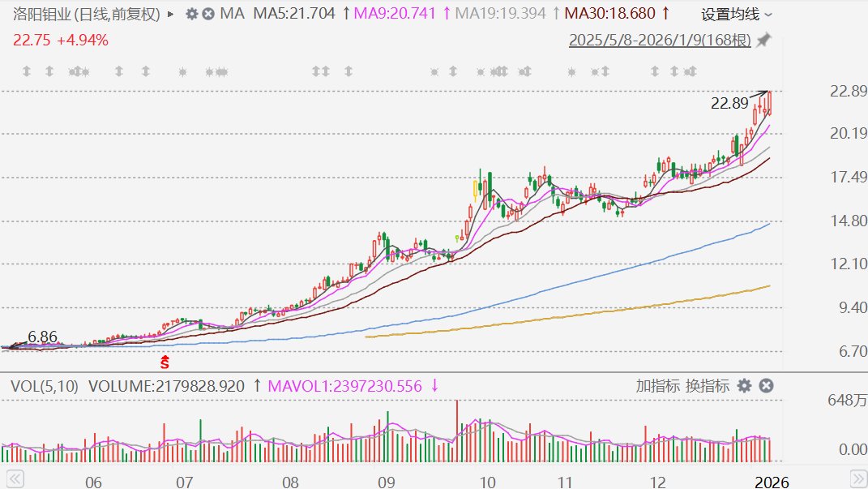Screen dimensions: 868x489
Task: Click the date range 2025/5/8-2026/1/9(168根) link
Action: [660, 41]
